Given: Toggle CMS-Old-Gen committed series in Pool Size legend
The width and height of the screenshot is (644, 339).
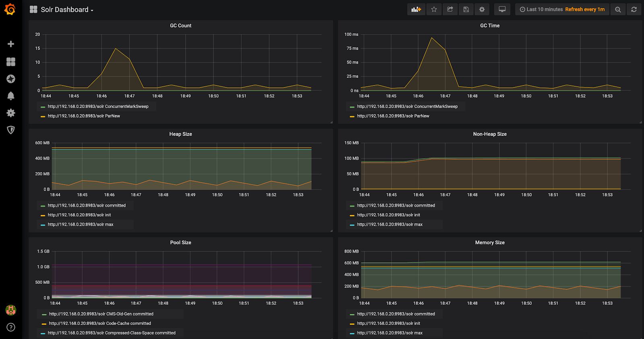Looking at the screenshot, I should (101, 314).
